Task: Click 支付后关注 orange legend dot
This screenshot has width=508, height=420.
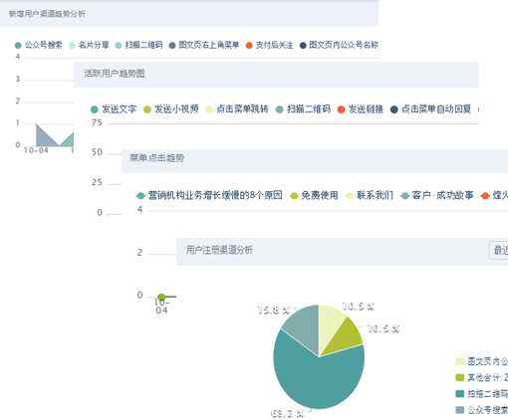Action: tap(249, 46)
